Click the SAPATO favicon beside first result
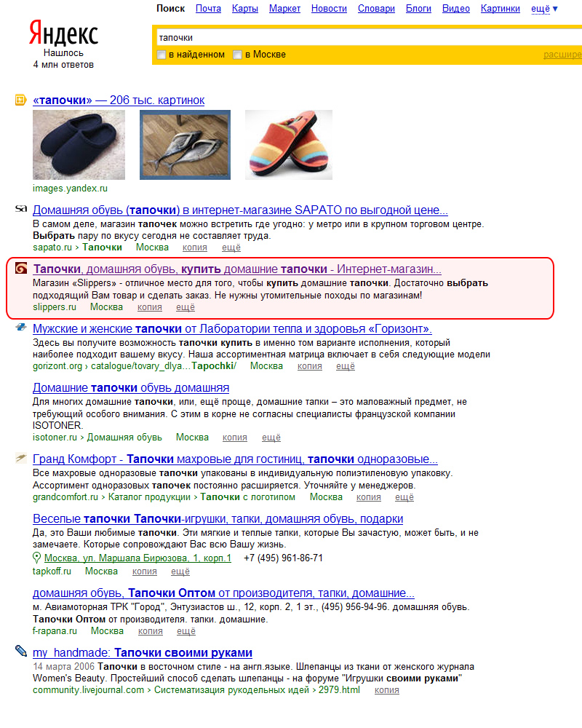The width and height of the screenshot is (582, 728). 21,209
